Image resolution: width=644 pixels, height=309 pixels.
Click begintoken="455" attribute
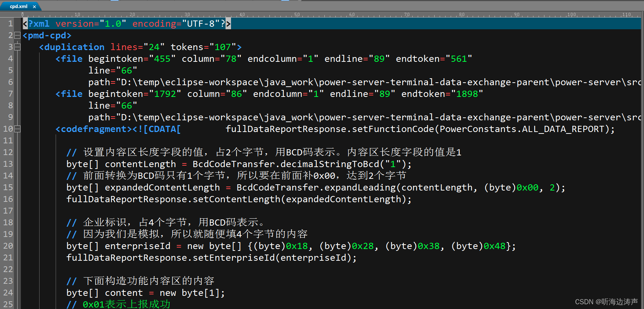click(132, 59)
